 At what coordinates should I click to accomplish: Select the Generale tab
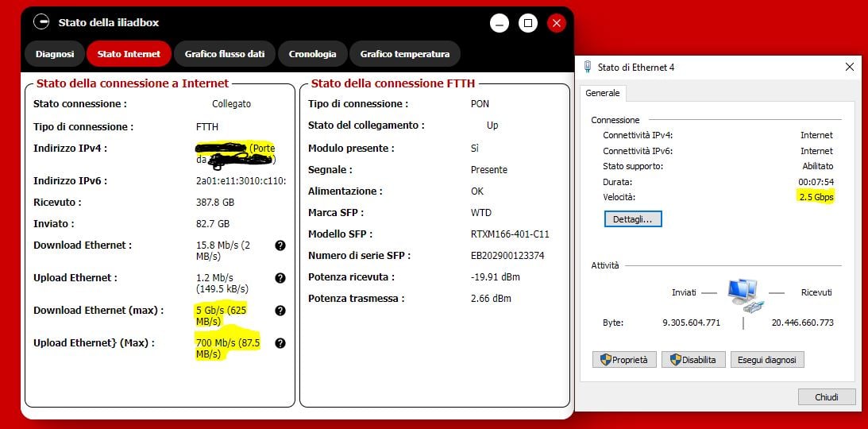(603, 93)
